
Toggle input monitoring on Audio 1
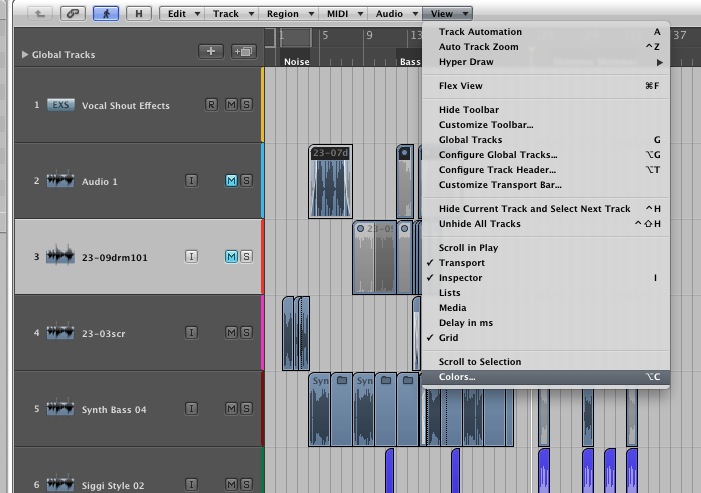191,181
